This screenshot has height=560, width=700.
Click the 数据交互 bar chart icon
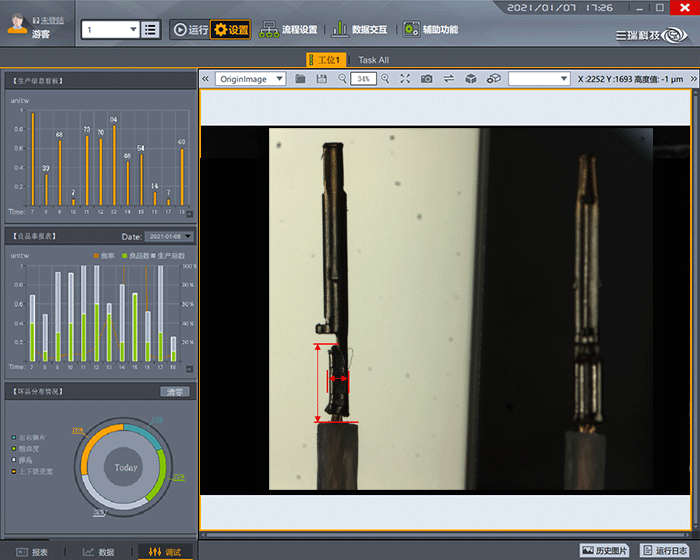[340, 29]
